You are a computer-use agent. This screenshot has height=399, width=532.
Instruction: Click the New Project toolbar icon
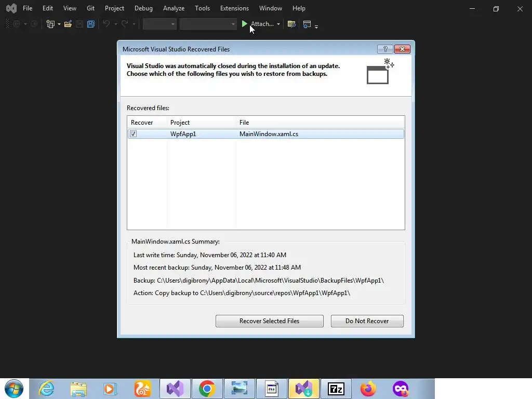[x=50, y=24]
